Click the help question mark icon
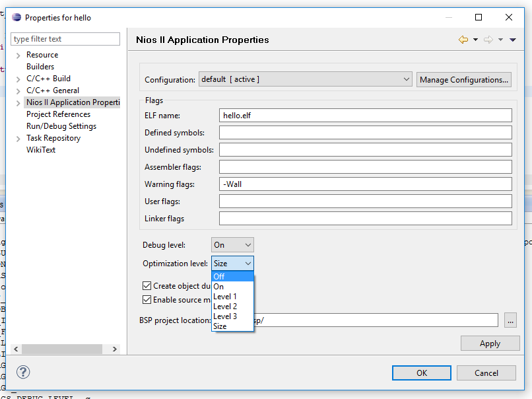 click(x=23, y=372)
